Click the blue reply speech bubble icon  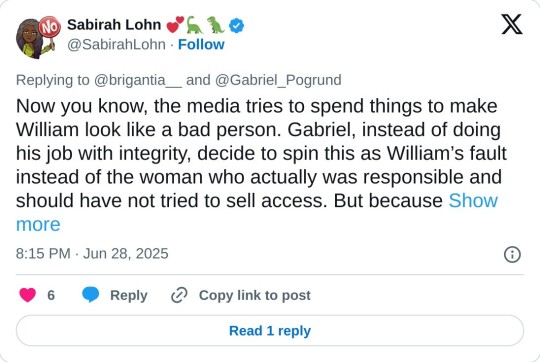coord(91,295)
